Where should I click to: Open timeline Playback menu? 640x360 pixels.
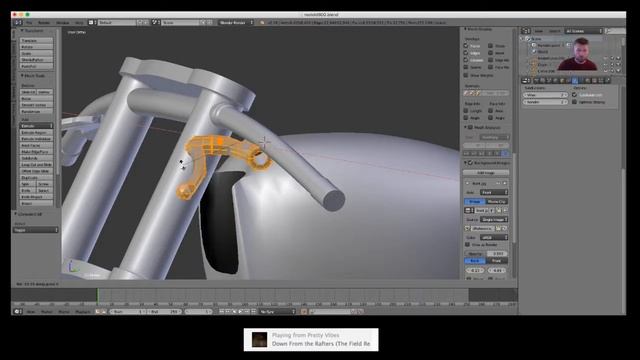(83, 311)
